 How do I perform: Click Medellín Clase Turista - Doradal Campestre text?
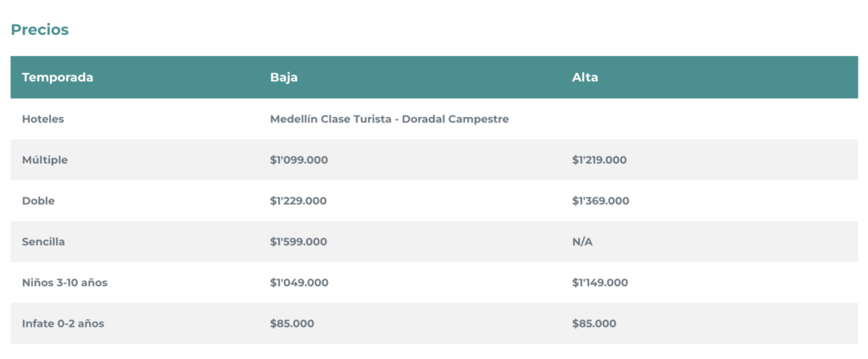[389, 119]
